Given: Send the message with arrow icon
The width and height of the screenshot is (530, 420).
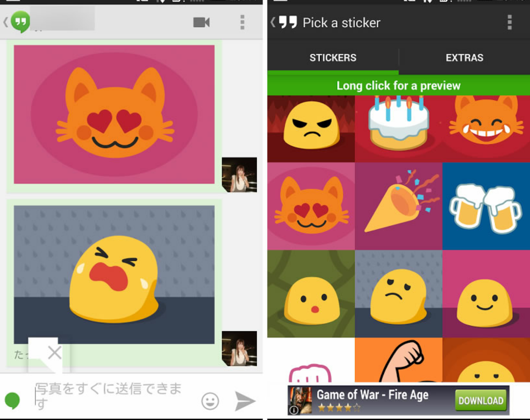Looking at the screenshot, I should (x=245, y=401).
